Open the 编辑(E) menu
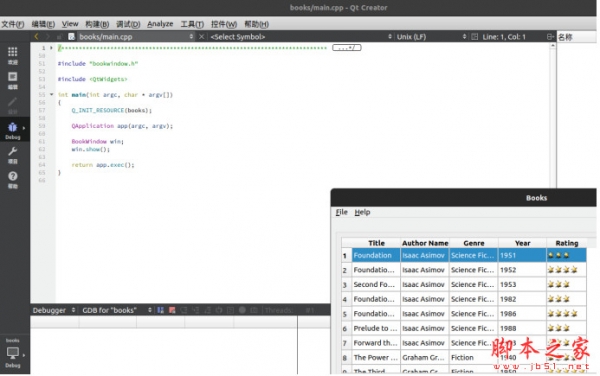 (43, 24)
